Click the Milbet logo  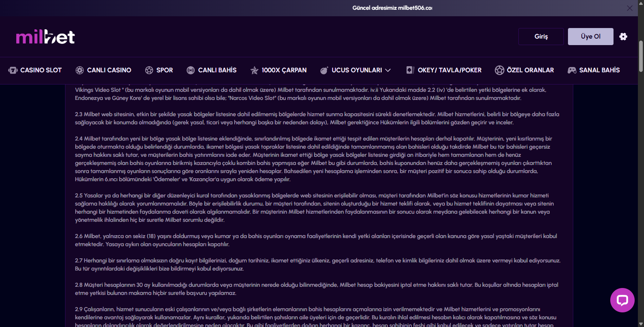[45, 37]
